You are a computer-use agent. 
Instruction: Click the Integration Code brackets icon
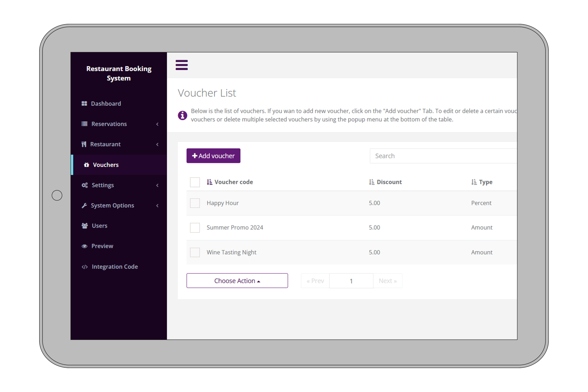coord(85,267)
